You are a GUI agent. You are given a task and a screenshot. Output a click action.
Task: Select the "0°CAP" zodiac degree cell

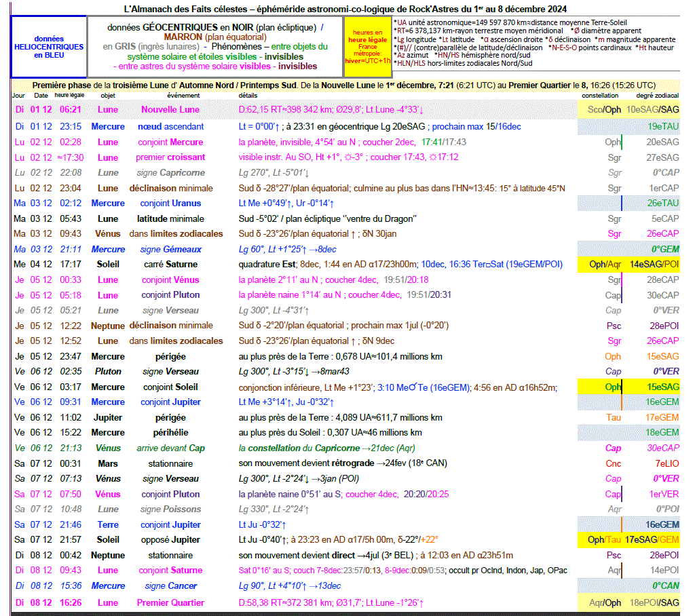coord(666,173)
